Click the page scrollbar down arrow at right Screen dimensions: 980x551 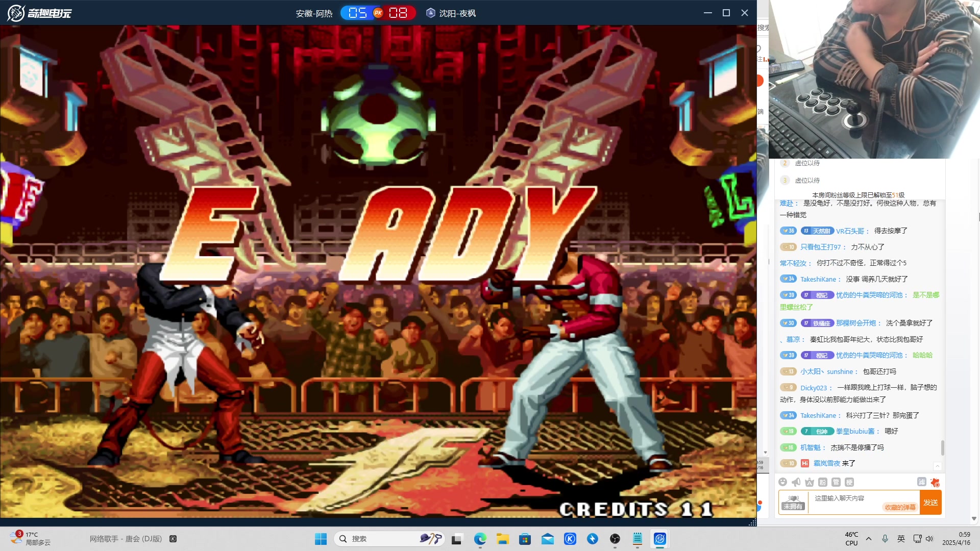tap(974, 519)
